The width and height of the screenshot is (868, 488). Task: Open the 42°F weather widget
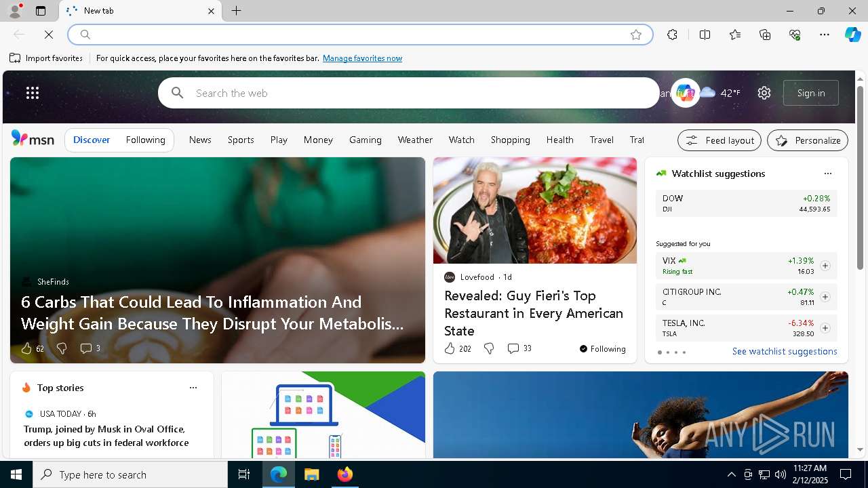point(720,93)
